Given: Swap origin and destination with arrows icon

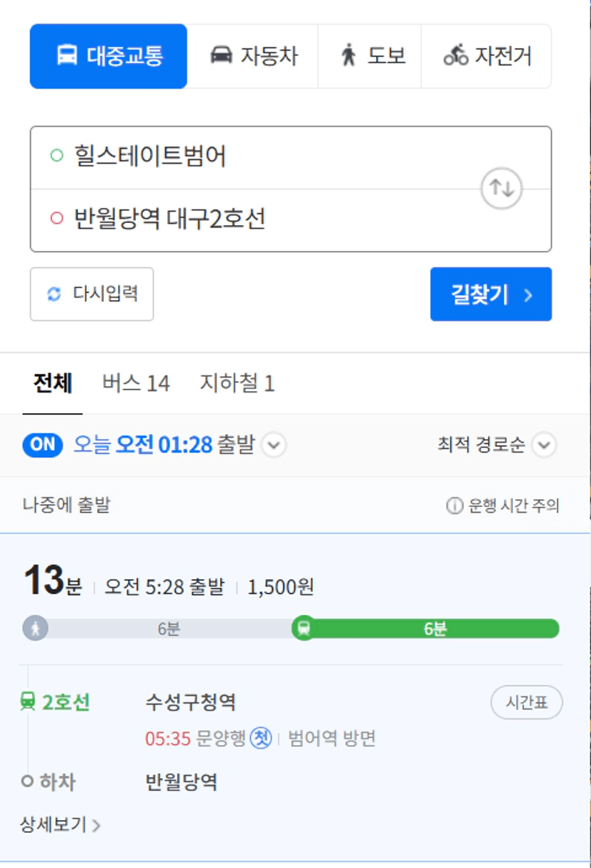Looking at the screenshot, I should pyautogui.click(x=501, y=189).
